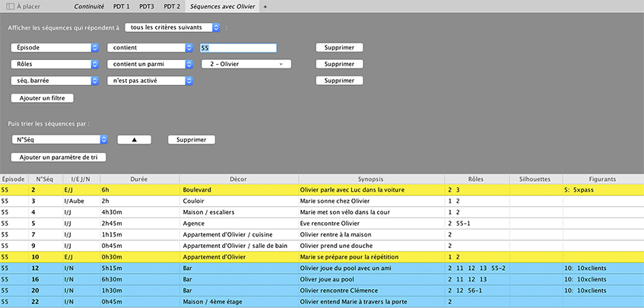The height and width of the screenshot is (308, 644).
Task: Select the Boulevard cell in sequence 2
Action: tap(239, 189)
